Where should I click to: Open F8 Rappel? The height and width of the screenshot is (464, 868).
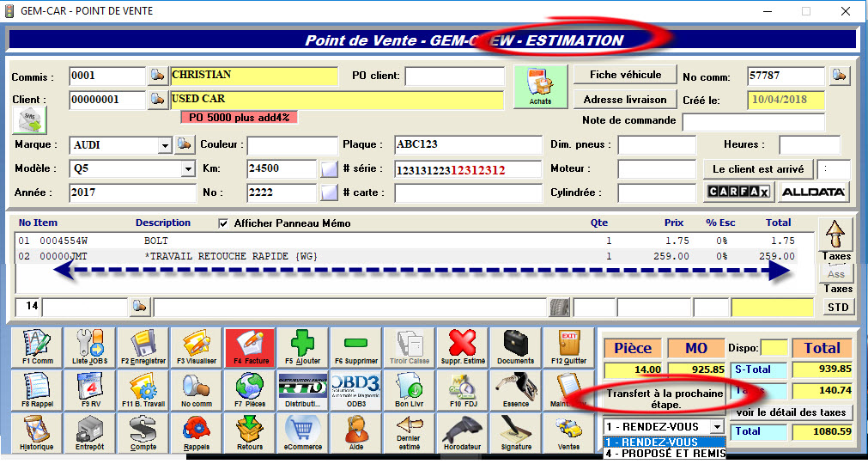[37, 390]
